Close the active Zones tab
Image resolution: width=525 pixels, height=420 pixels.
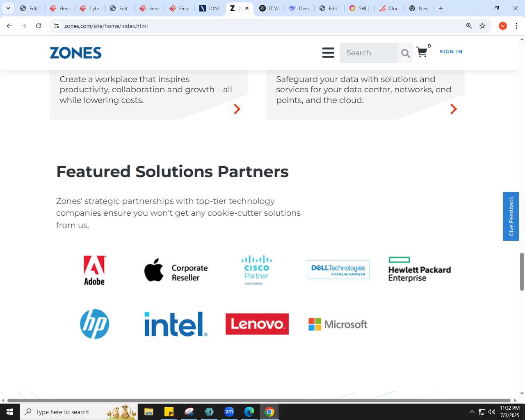click(x=247, y=8)
